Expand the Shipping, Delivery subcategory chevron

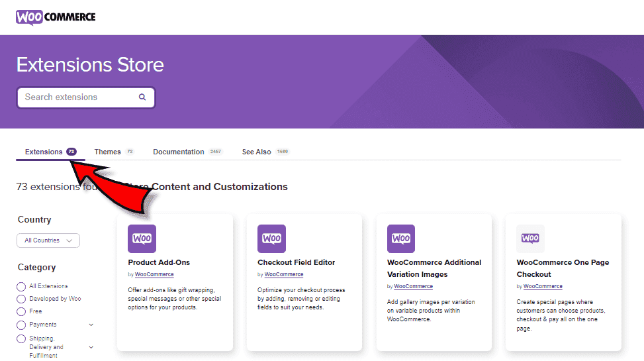point(91,348)
